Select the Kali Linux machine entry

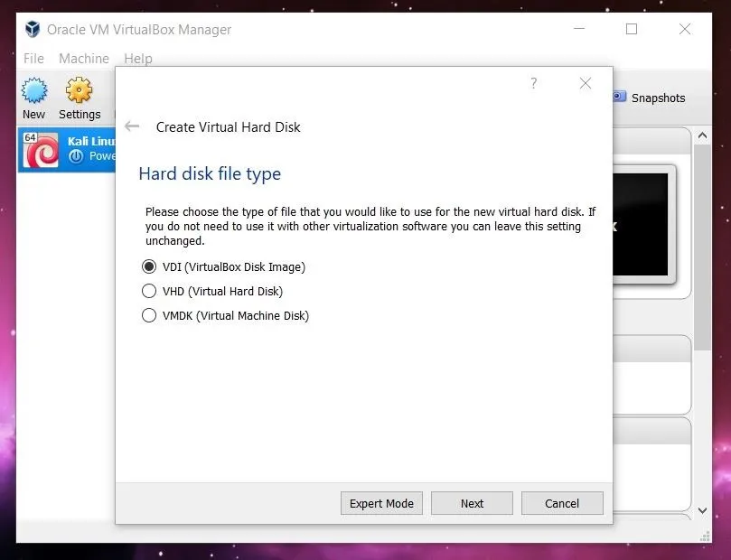[67, 150]
